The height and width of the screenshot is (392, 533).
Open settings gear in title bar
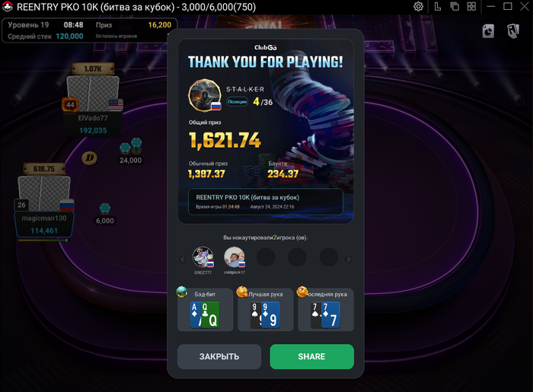pos(418,6)
